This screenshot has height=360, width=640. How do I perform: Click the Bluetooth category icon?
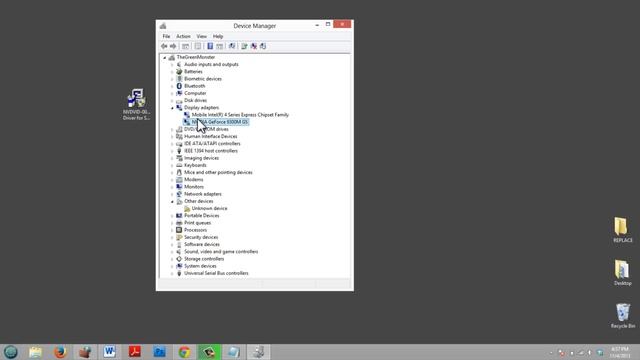click(179, 86)
